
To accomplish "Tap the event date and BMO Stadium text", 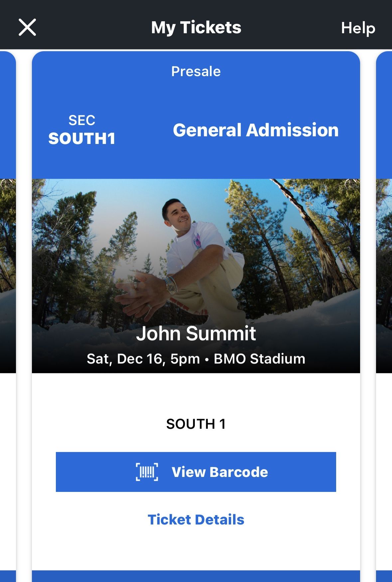I will (x=196, y=359).
